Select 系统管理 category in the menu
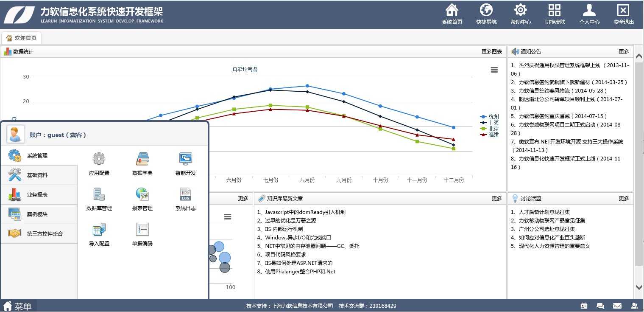The width and height of the screenshot is (644, 312). click(x=39, y=156)
